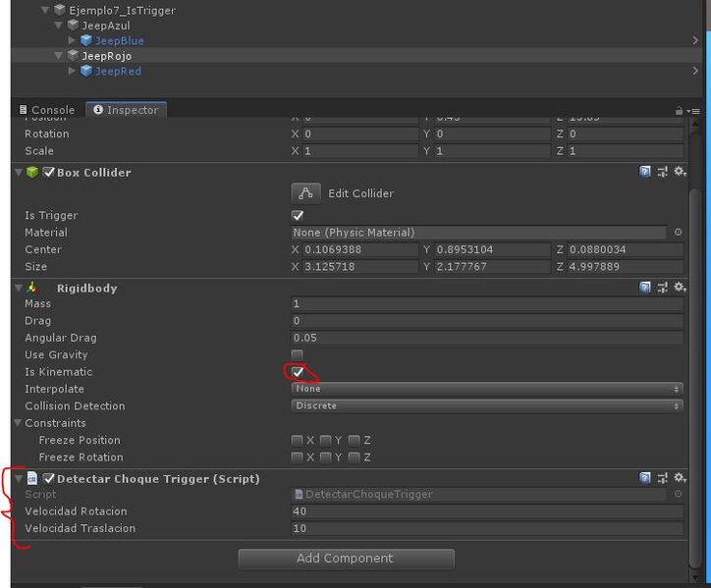Click the Edit Collider button
This screenshot has height=588, width=711.
pos(305,193)
